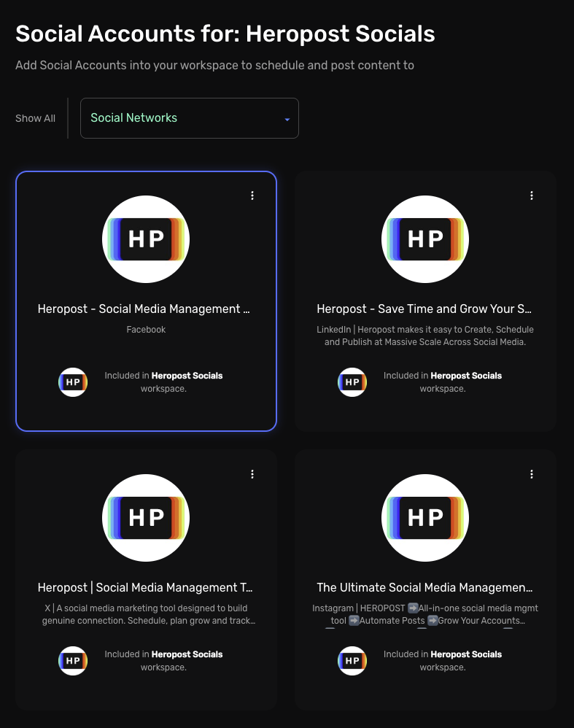
Task: Select the "Heropost - Save Time and Grow" title
Action: point(424,309)
